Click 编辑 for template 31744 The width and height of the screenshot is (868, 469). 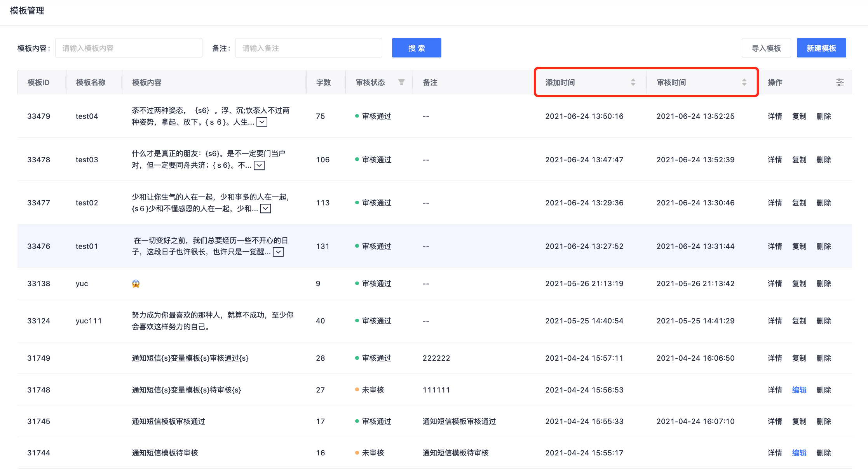(x=799, y=453)
